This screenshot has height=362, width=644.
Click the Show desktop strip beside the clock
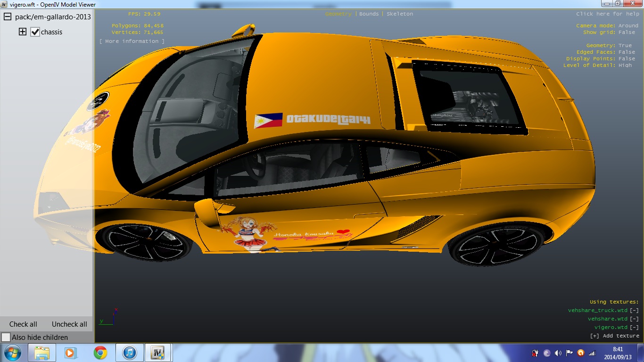click(x=640, y=353)
